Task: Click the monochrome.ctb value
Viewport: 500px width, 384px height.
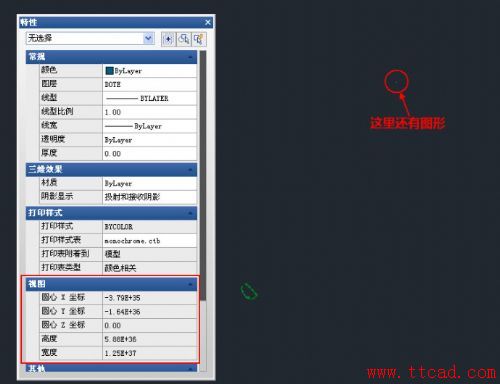Action: [x=149, y=241]
